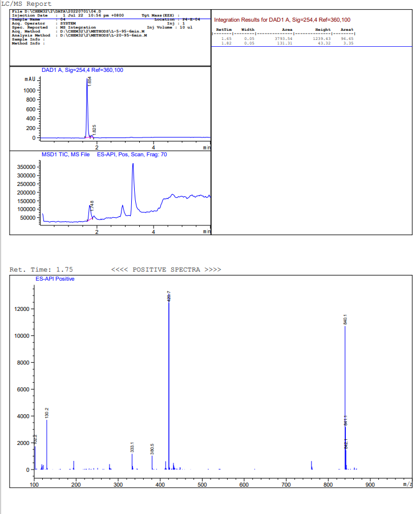Select the 'DAD1 A, Sig=254,4 Ref=360,100' chromatogram title
420x514 pixels.
point(82,70)
